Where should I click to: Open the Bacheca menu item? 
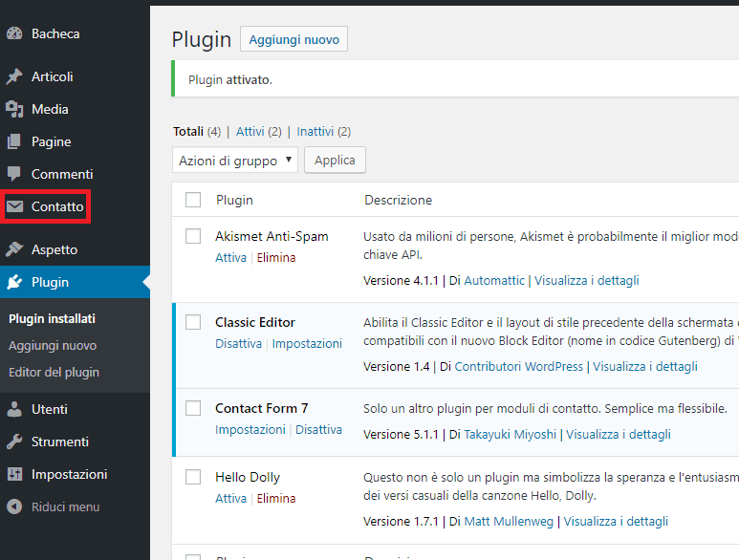pyautogui.click(x=55, y=33)
